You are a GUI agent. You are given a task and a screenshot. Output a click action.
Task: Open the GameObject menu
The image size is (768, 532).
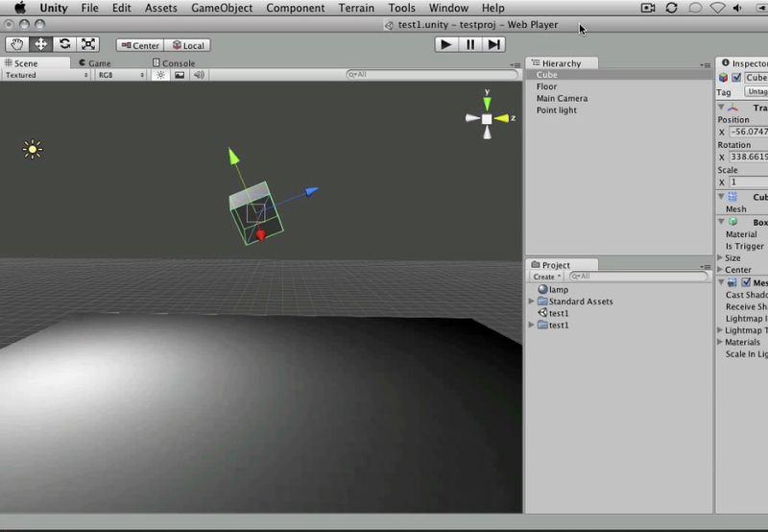point(222,8)
